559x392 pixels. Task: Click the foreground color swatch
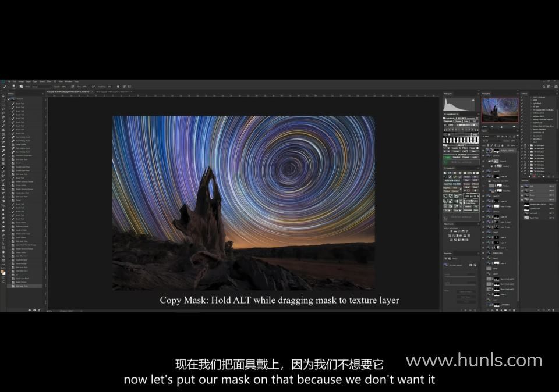[x=2, y=272]
